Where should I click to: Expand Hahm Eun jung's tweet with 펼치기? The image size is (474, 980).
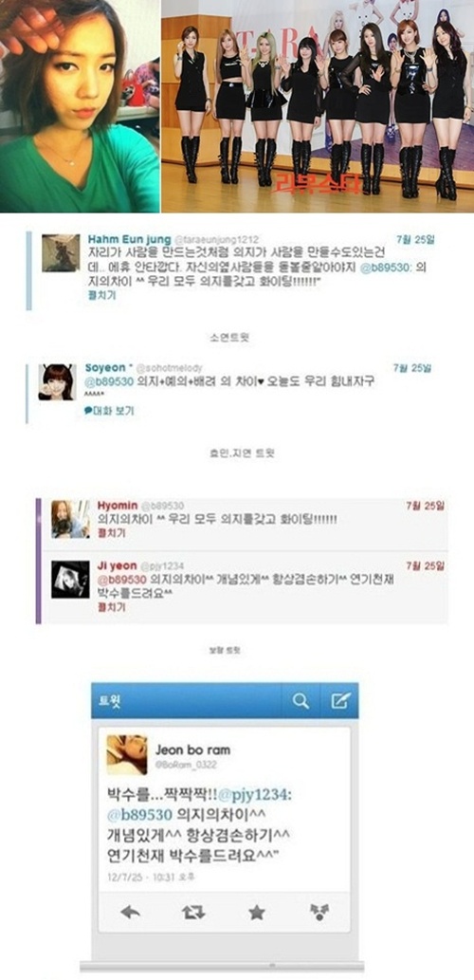(x=101, y=295)
